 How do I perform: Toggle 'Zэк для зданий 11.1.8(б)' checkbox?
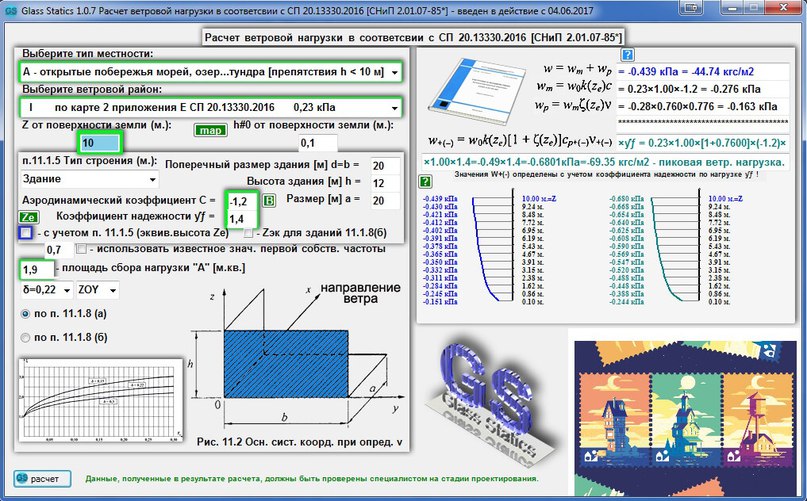(x=249, y=233)
